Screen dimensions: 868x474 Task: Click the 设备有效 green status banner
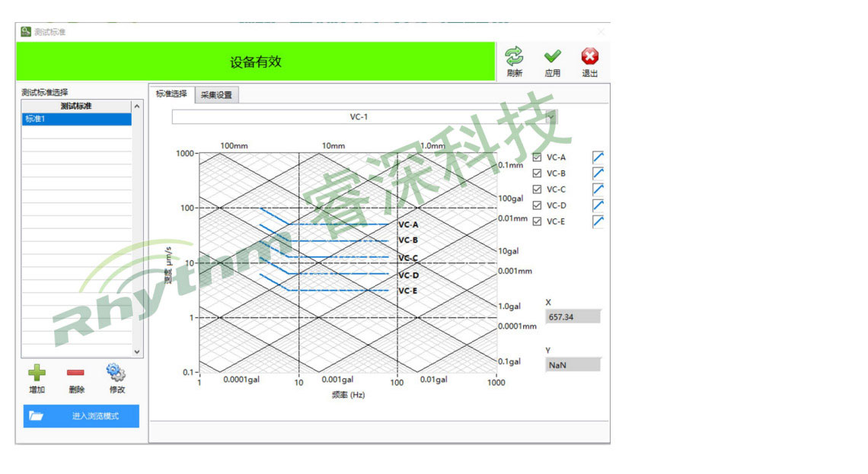pos(256,62)
